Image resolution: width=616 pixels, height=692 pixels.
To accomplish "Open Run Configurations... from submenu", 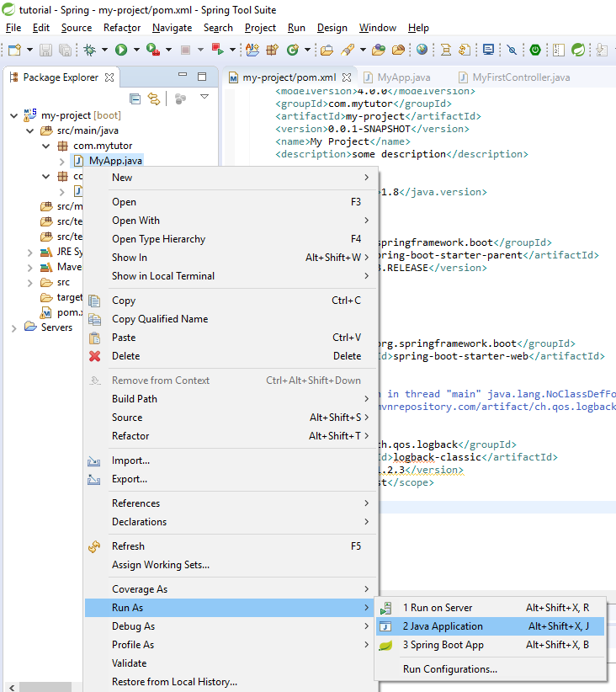I will [490, 669].
